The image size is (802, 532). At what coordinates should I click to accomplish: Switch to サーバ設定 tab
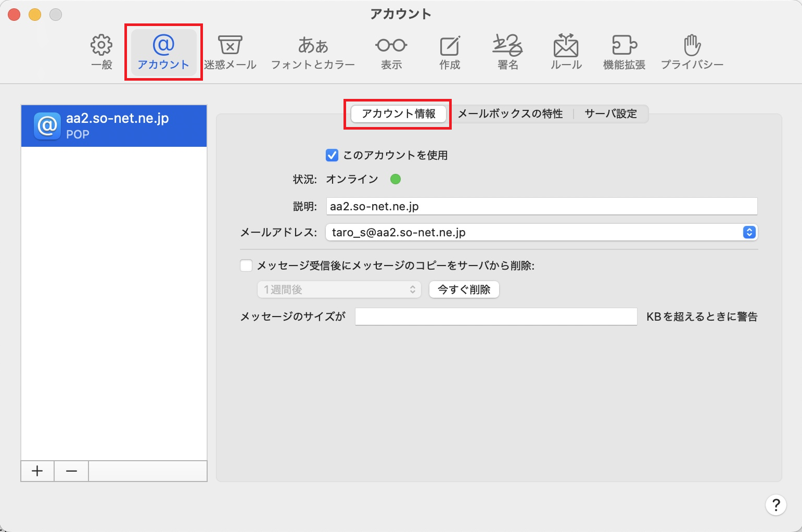pyautogui.click(x=610, y=113)
